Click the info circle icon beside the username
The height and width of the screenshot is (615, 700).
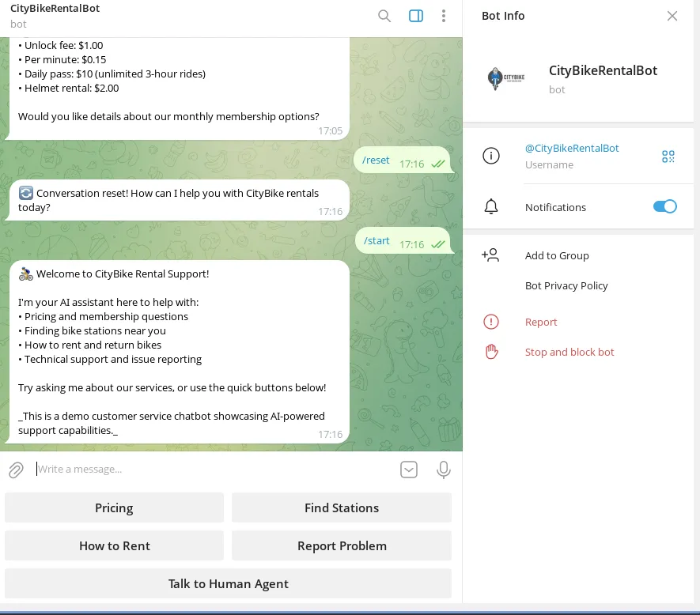[491, 155]
